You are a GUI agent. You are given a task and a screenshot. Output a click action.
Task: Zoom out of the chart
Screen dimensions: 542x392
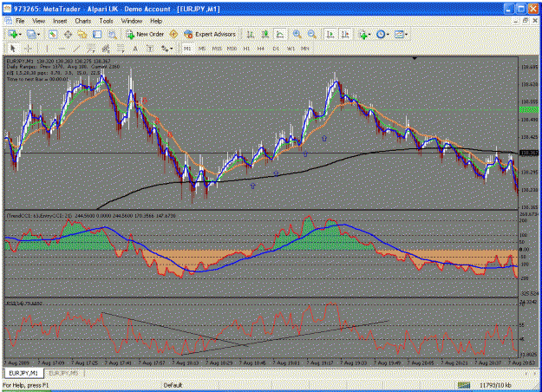tap(311, 34)
